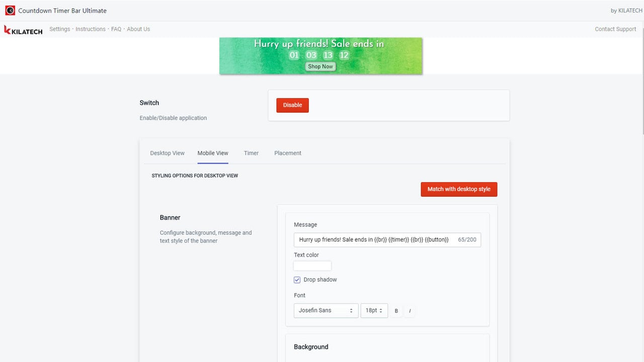Click into the Message text field

point(387,240)
